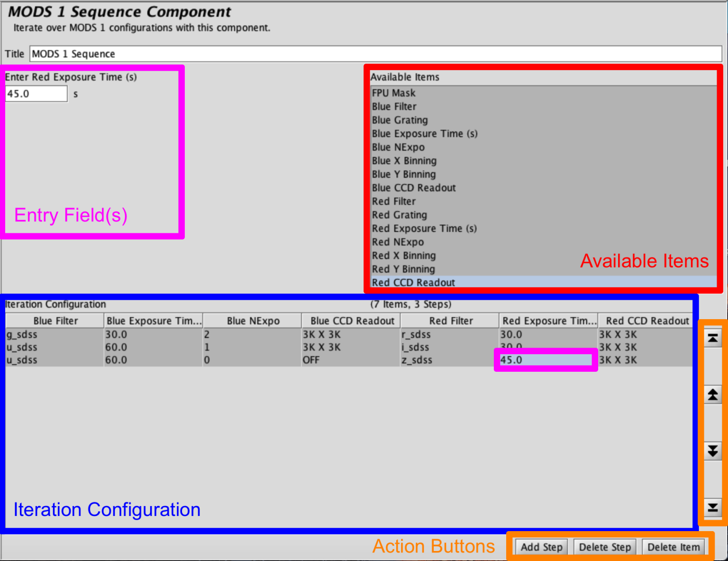Click the Red Exposure Time entry field
This screenshot has width=728, height=561.
(36, 93)
